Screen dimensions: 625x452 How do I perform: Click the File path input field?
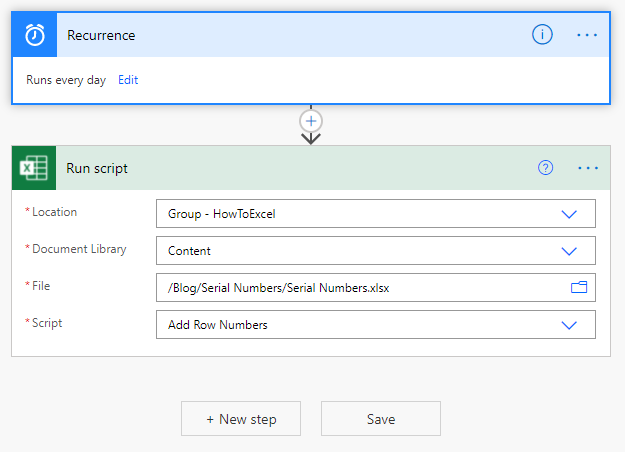[x=376, y=287]
